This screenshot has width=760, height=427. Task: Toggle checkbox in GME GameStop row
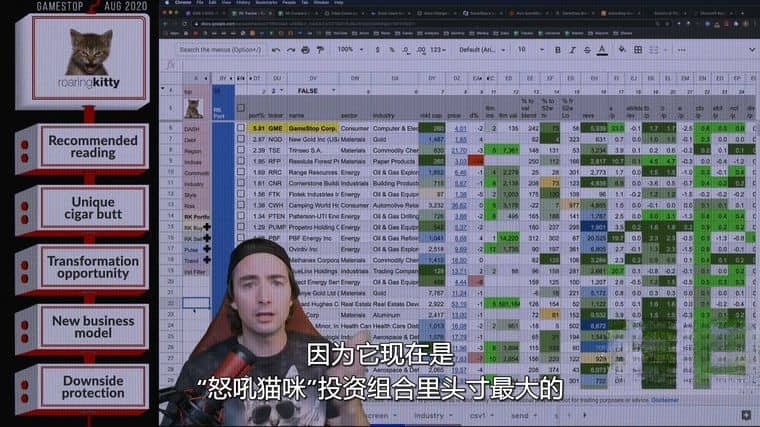(x=240, y=128)
